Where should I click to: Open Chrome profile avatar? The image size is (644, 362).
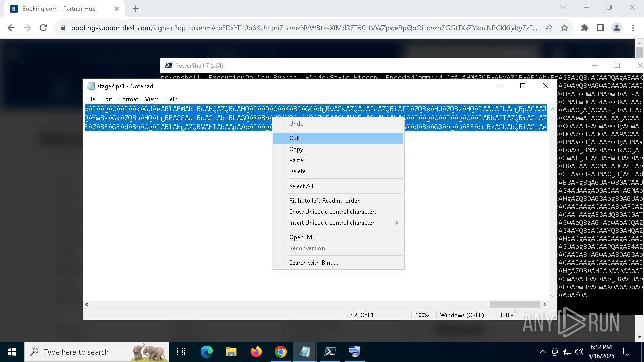coord(617,28)
